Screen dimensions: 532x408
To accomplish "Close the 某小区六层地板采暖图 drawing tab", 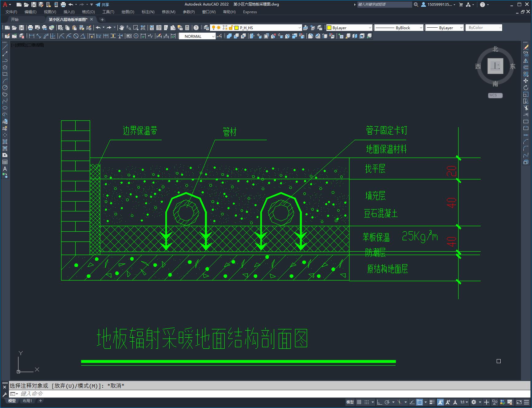I will point(91,19).
